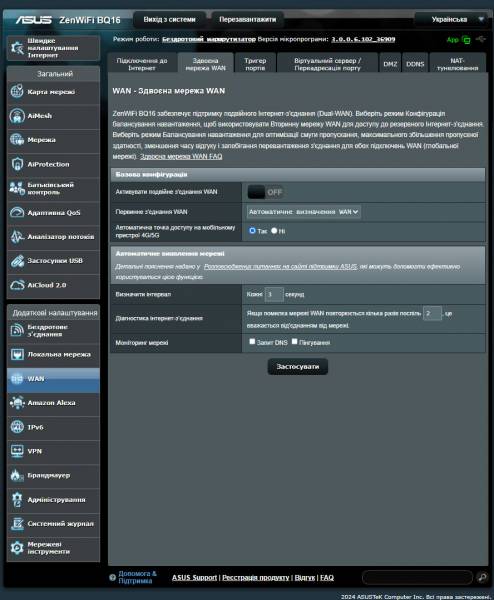The width and height of the screenshot is (494, 600).
Task: Open the AiCloud 2.0 cloud icon
Action: 17,285
